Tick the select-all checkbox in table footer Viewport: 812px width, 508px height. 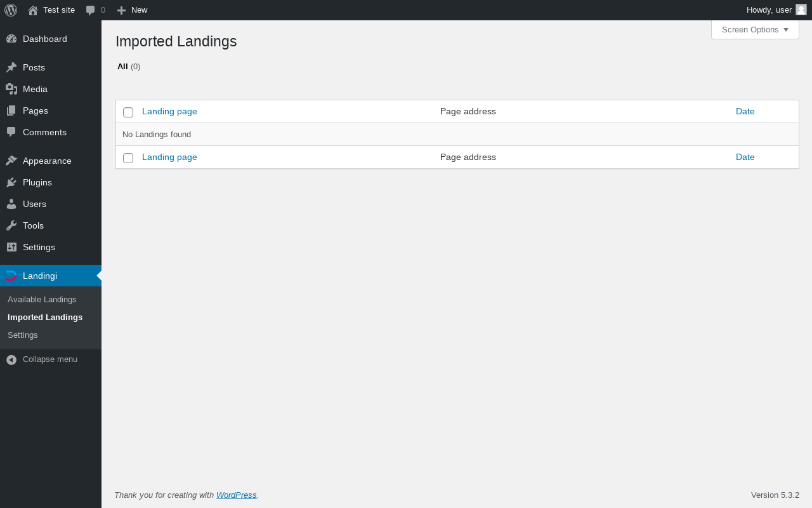click(x=128, y=158)
